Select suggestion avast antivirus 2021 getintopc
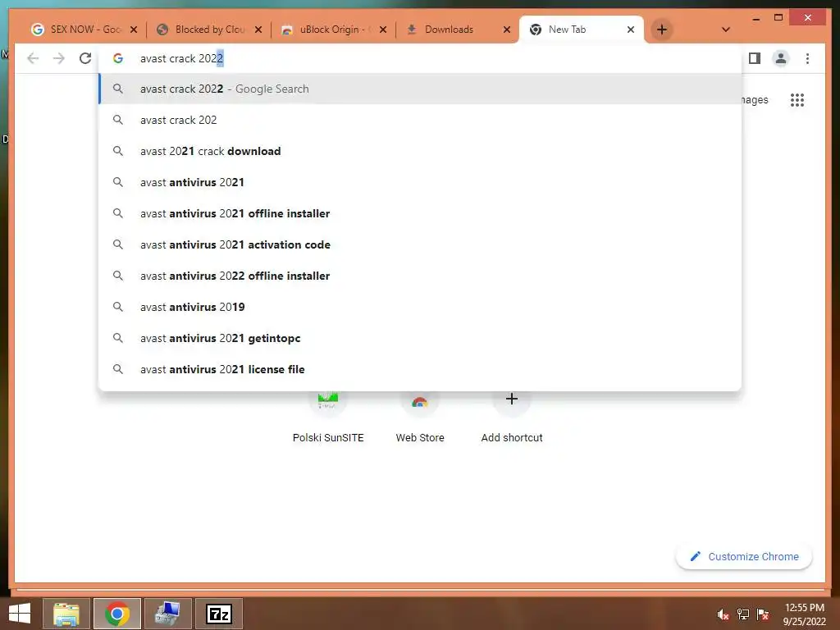Screen dimensions: 840x630 pos(421,338)
